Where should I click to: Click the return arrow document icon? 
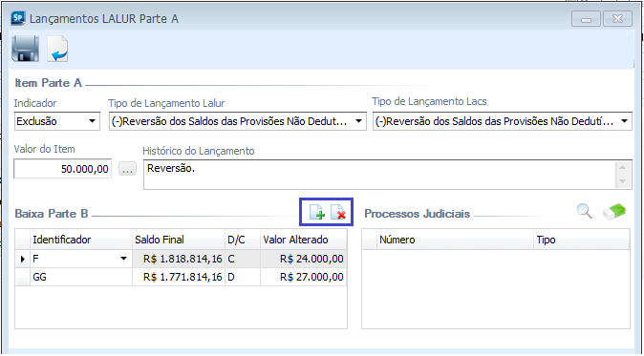(x=57, y=49)
